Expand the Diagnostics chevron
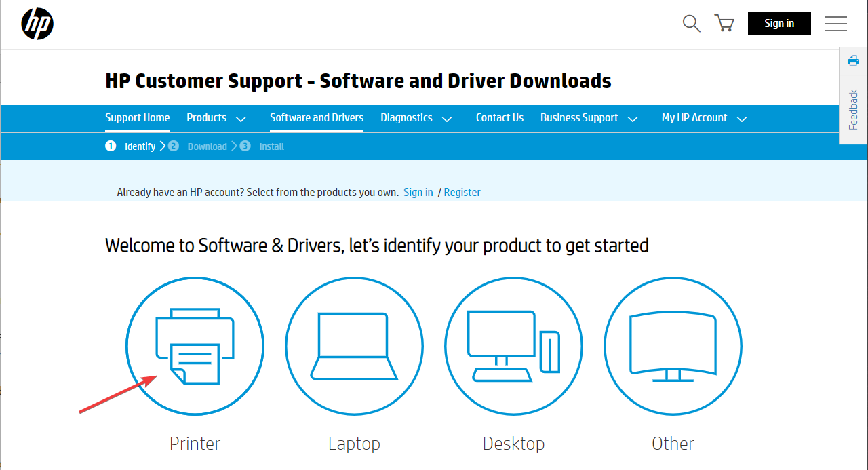Image resolution: width=868 pixels, height=470 pixels. 447,119
